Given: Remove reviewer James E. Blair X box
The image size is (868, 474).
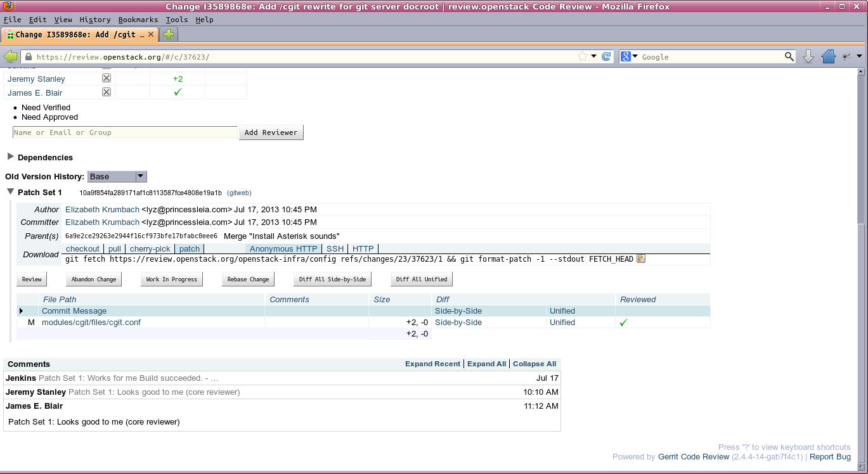Looking at the screenshot, I should click(107, 93).
